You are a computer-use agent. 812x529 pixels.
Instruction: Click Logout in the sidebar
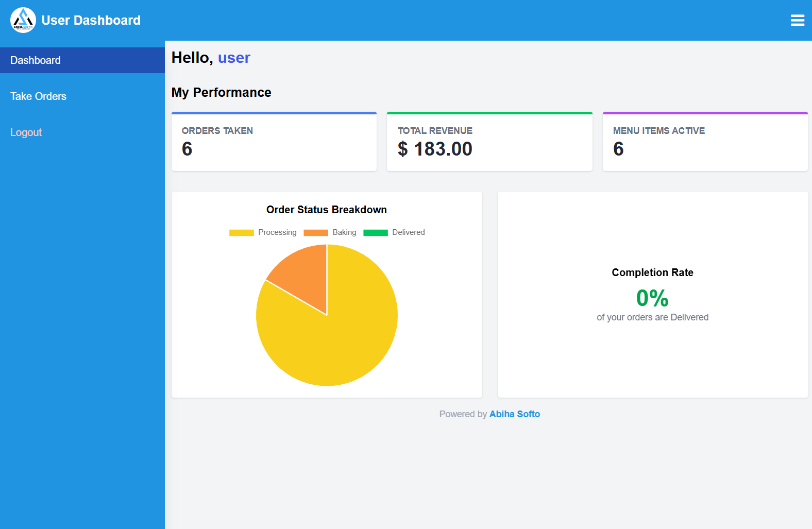coord(82,132)
